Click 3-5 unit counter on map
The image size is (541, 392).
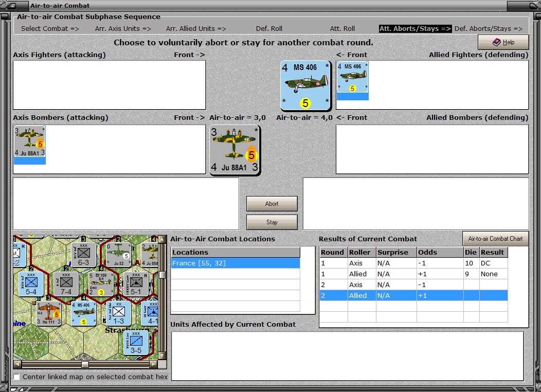136,343
